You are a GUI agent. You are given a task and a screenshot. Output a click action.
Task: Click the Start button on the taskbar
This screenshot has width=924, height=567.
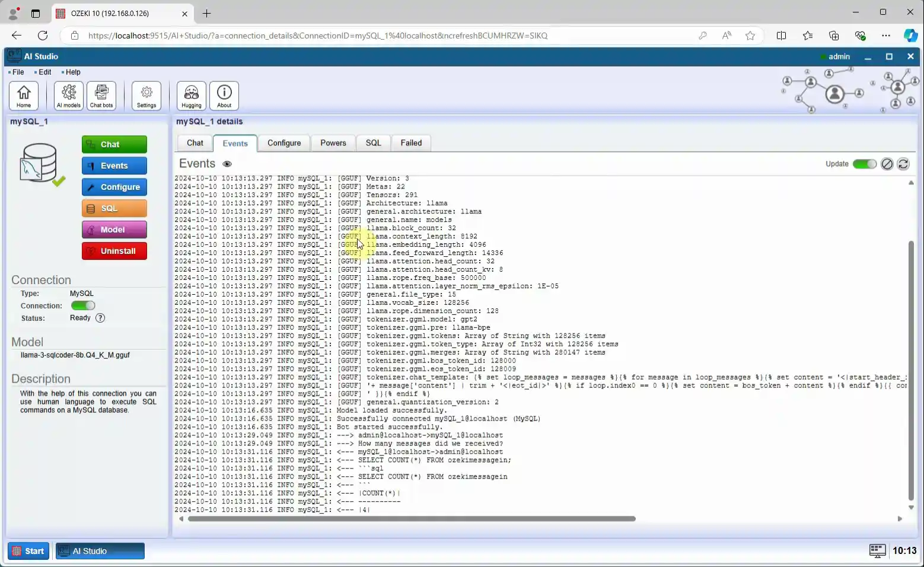[x=28, y=551]
